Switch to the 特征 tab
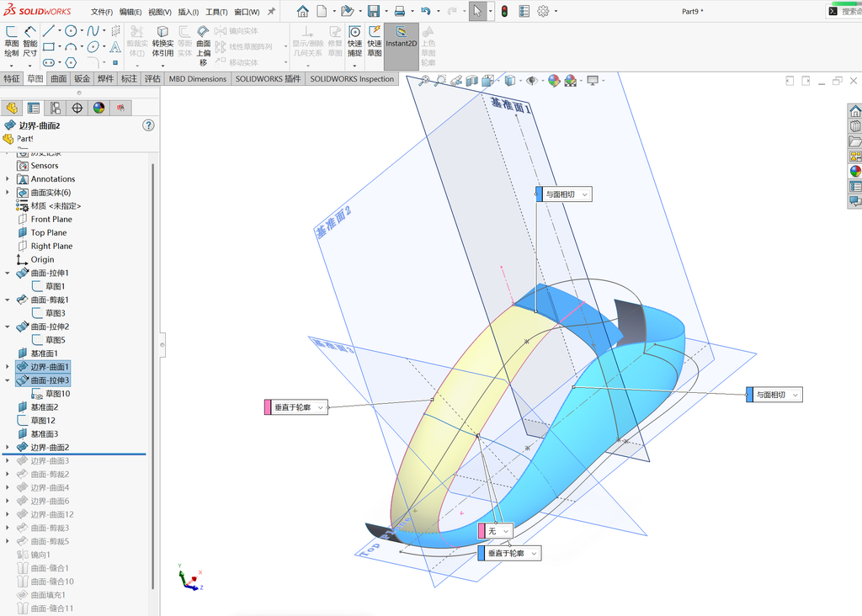 coord(12,78)
